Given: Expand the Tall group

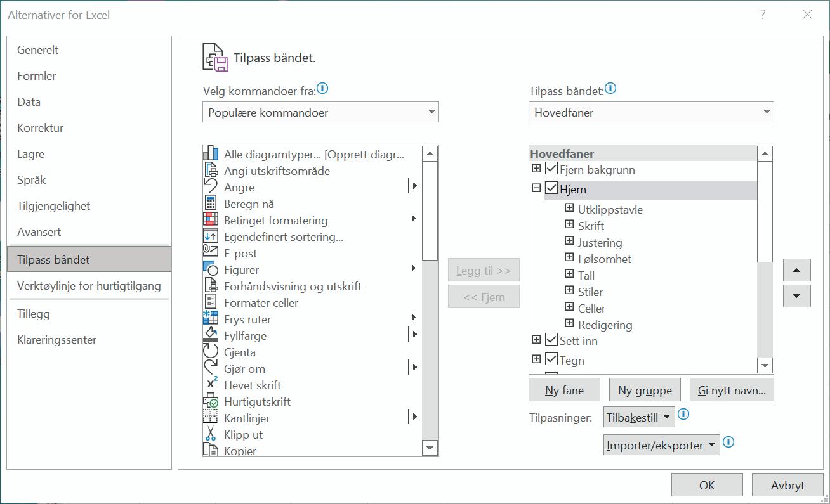Looking at the screenshot, I should [569, 275].
